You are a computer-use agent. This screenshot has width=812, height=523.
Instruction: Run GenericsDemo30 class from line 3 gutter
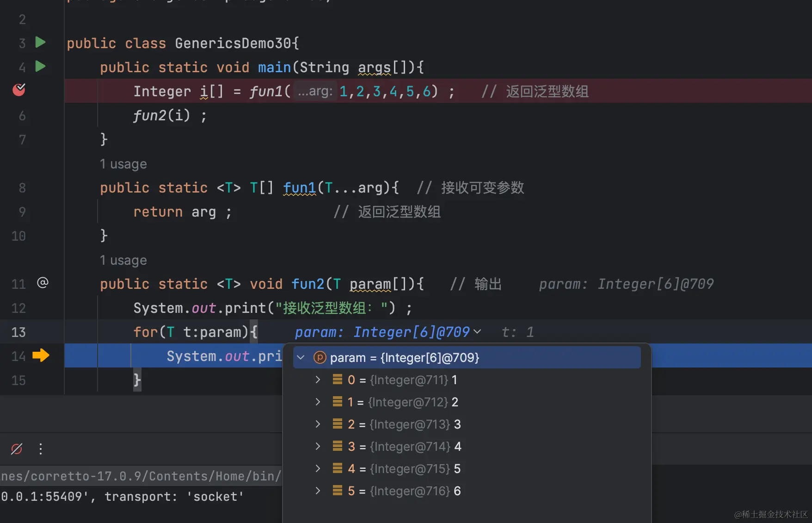41,43
